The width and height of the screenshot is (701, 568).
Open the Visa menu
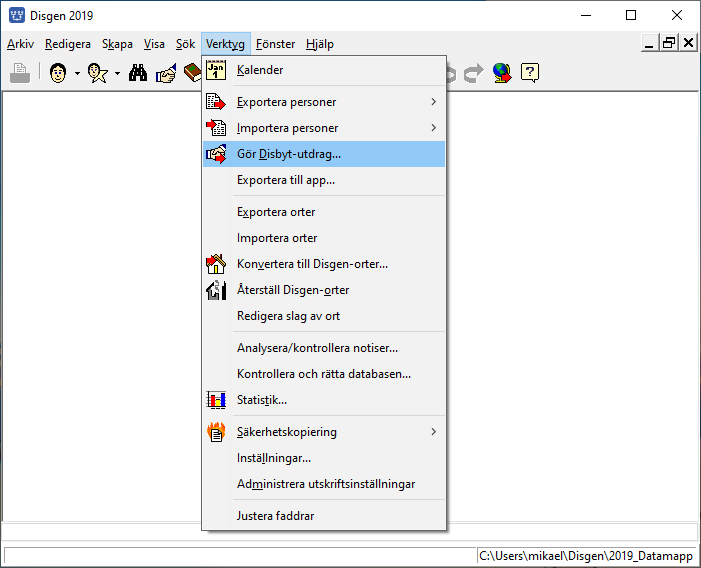click(154, 44)
